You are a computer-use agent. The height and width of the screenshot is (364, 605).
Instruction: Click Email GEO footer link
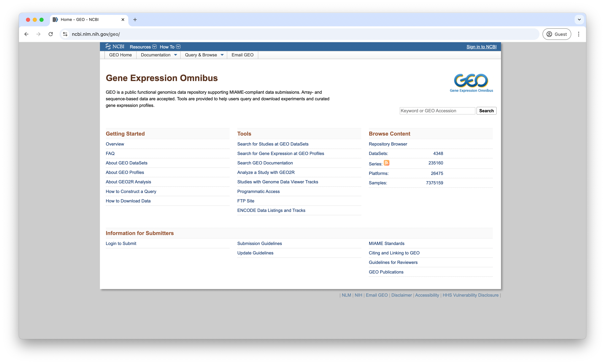coord(377,295)
